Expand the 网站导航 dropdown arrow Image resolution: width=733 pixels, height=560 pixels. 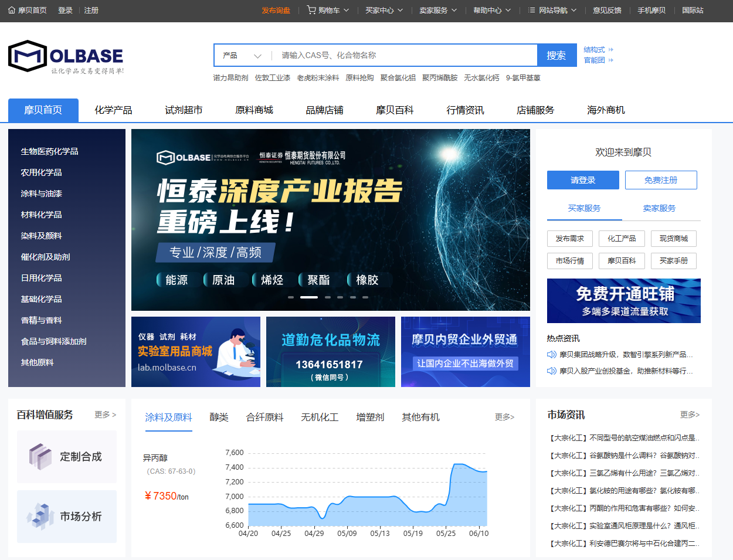(573, 10)
